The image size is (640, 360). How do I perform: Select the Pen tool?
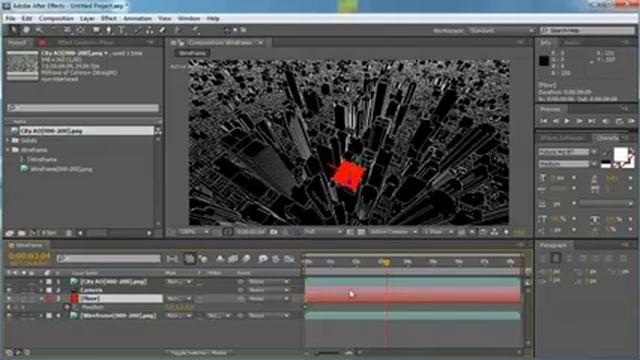click(109, 30)
